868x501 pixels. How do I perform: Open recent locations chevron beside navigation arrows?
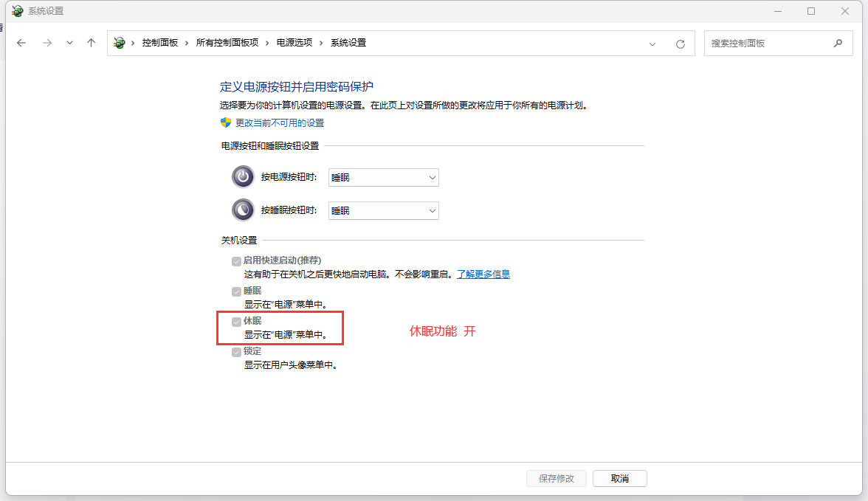[x=69, y=43]
